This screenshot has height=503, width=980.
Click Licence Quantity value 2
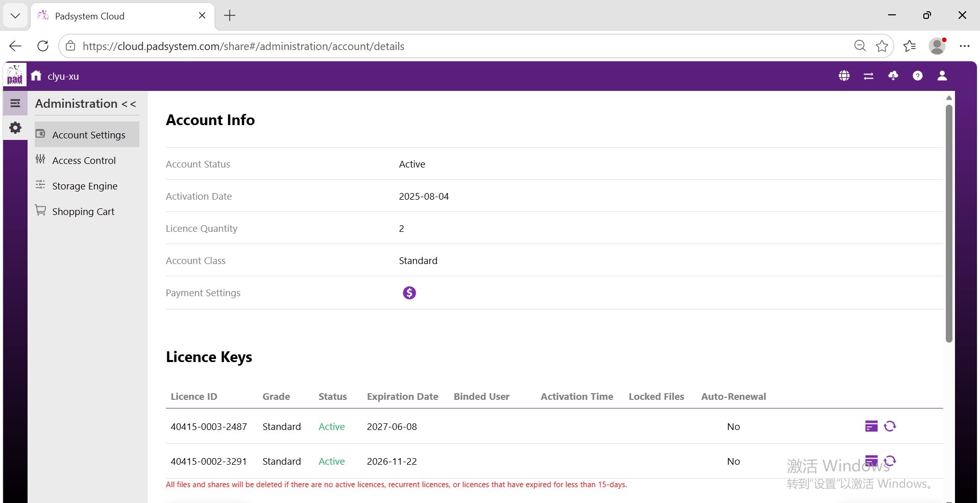point(402,228)
